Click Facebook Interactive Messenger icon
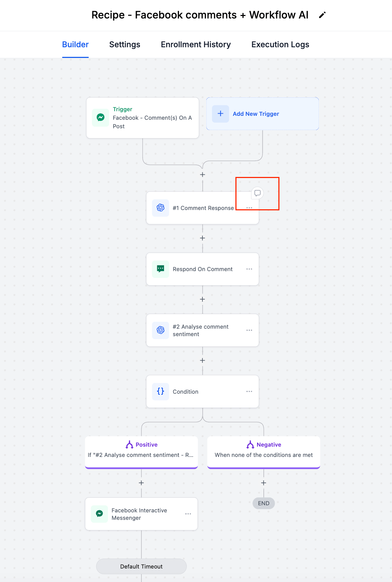392x582 pixels. tap(99, 514)
